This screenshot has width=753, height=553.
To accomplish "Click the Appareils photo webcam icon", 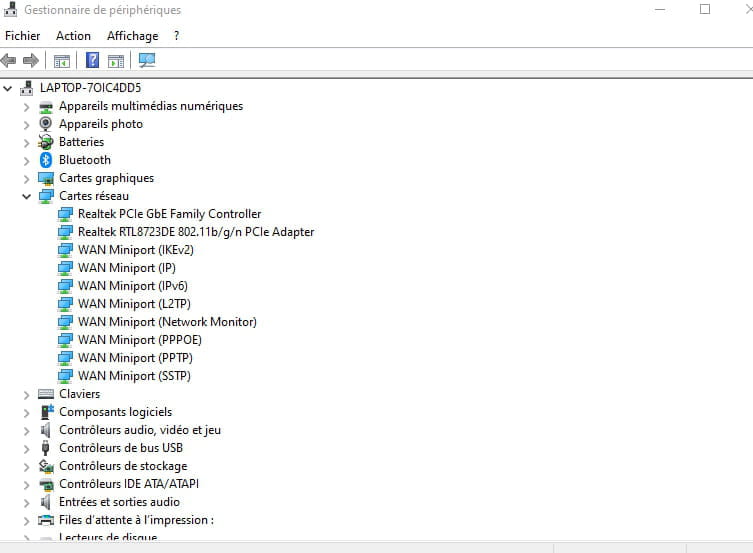I will [46, 124].
